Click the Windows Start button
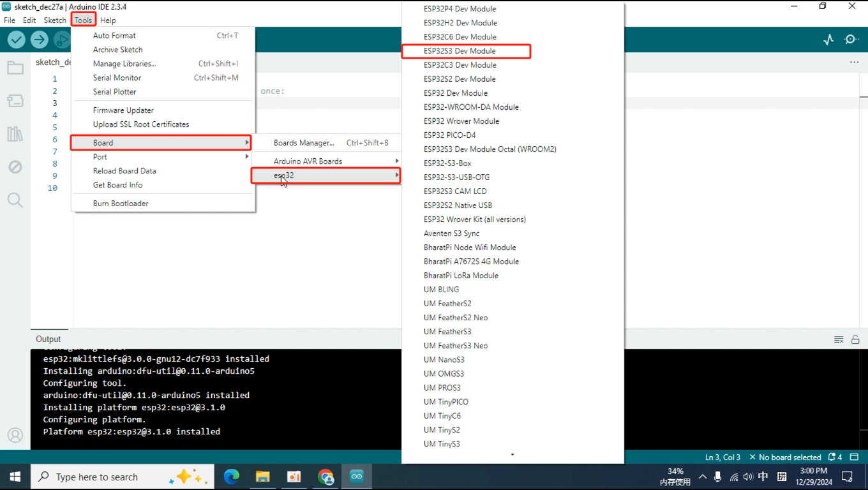 pos(15,477)
